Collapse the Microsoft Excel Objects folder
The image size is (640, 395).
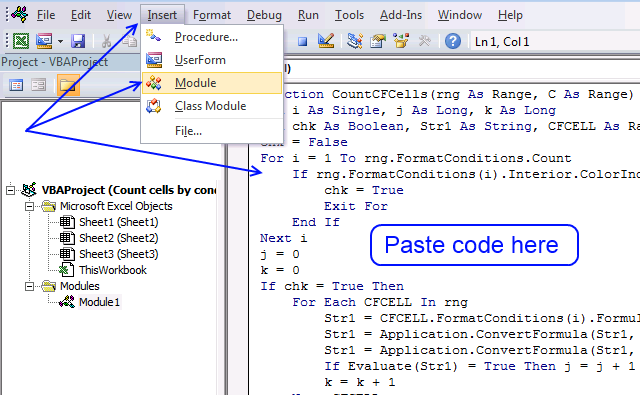(29, 206)
